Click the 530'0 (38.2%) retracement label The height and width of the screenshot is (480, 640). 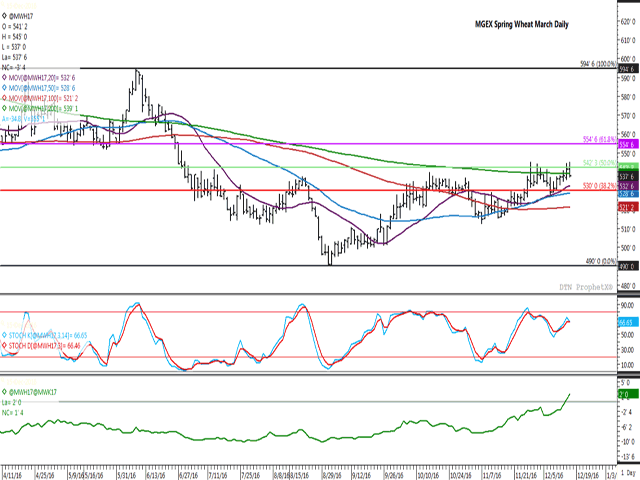click(x=600, y=186)
